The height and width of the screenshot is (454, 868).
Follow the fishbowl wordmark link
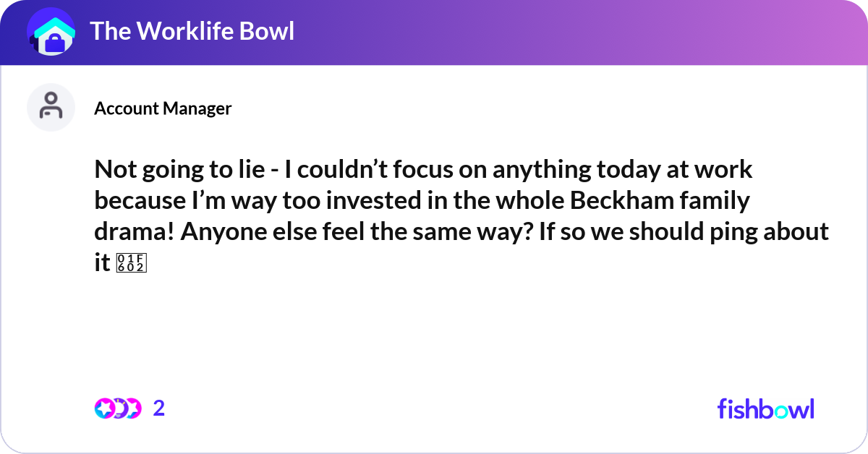765,408
